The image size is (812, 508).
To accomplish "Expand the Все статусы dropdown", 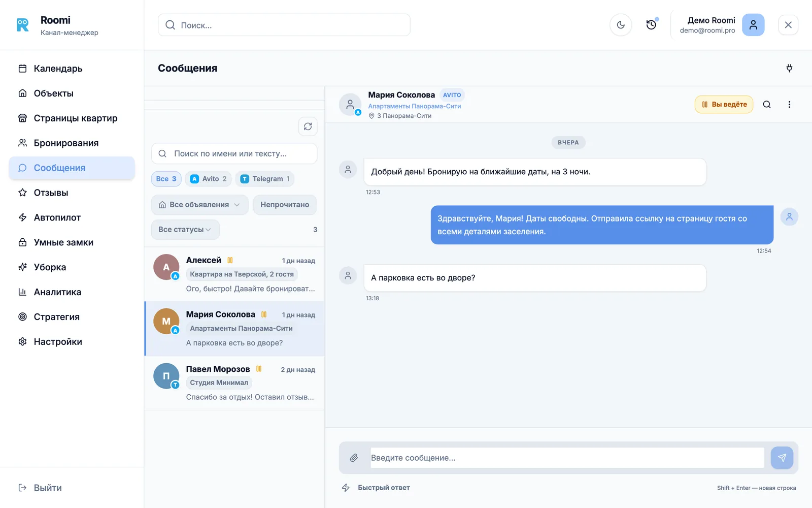I will (185, 230).
